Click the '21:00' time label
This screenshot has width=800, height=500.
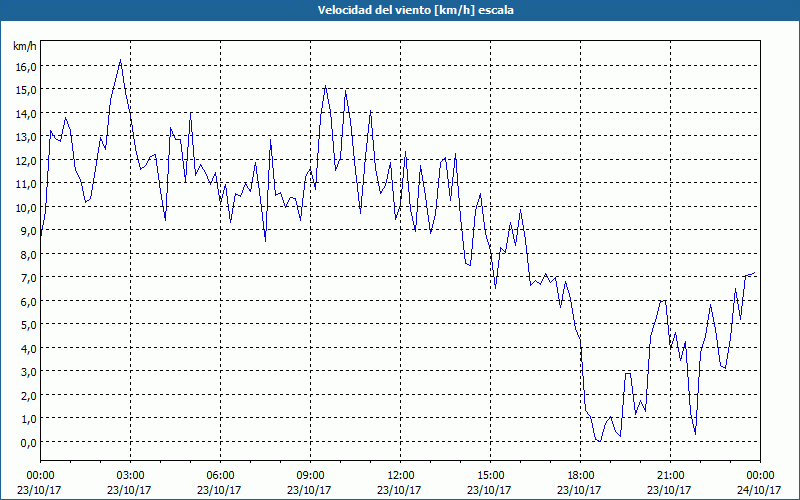670,476
